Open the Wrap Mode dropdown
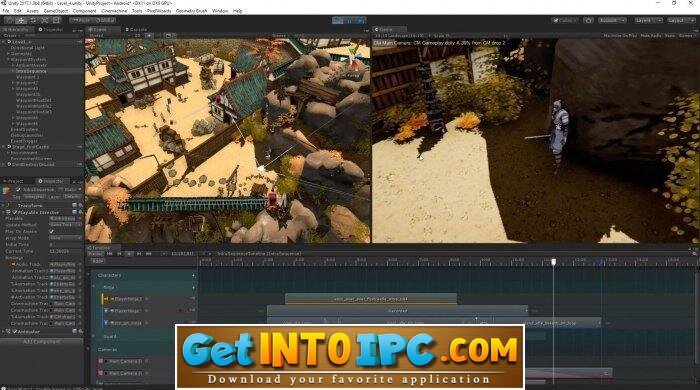Viewport: 700px width, 390px height. pos(65,238)
